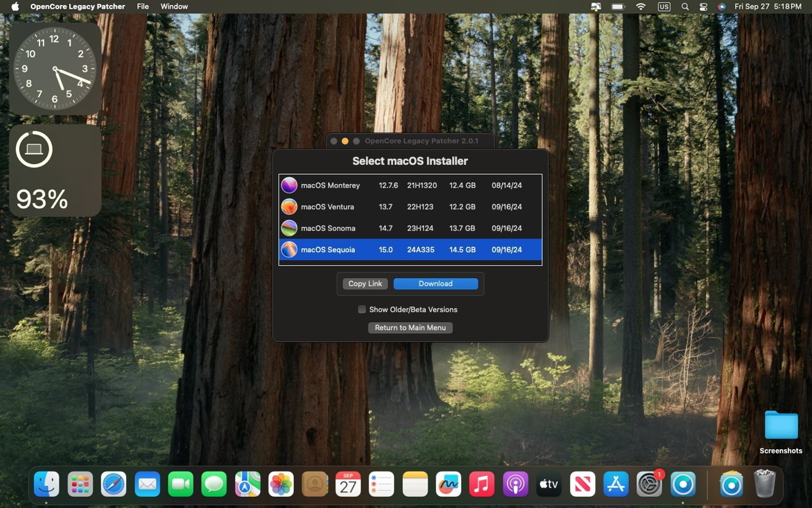This screenshot has height=508, width=812.
Task: Enable Show Older/Beta Versions checkbox
Action: pos(362,310)
